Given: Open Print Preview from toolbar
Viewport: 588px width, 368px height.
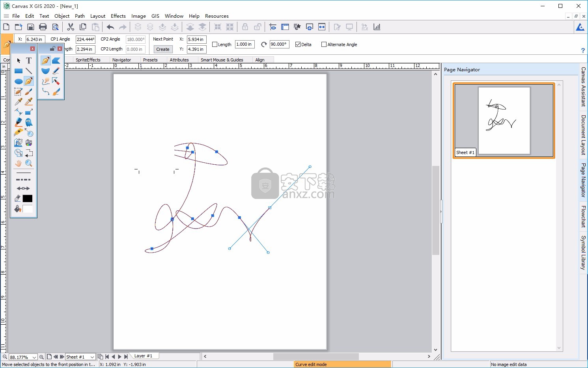Looking at the screenshot, I should 56,27.
